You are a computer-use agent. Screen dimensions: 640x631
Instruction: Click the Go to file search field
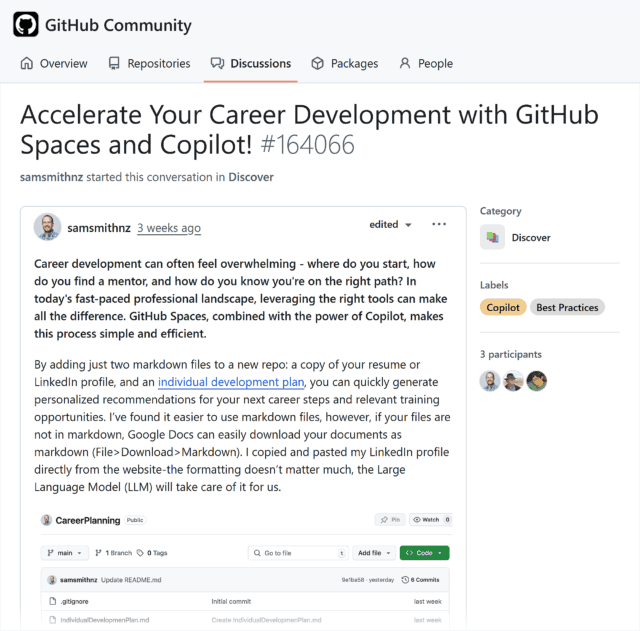click(x=298, y=553)
